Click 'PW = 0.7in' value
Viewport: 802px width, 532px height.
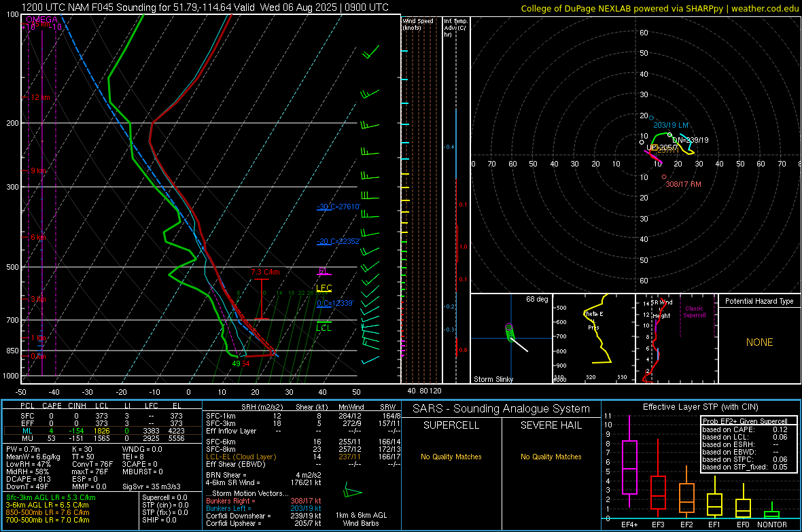coord(22,449)
